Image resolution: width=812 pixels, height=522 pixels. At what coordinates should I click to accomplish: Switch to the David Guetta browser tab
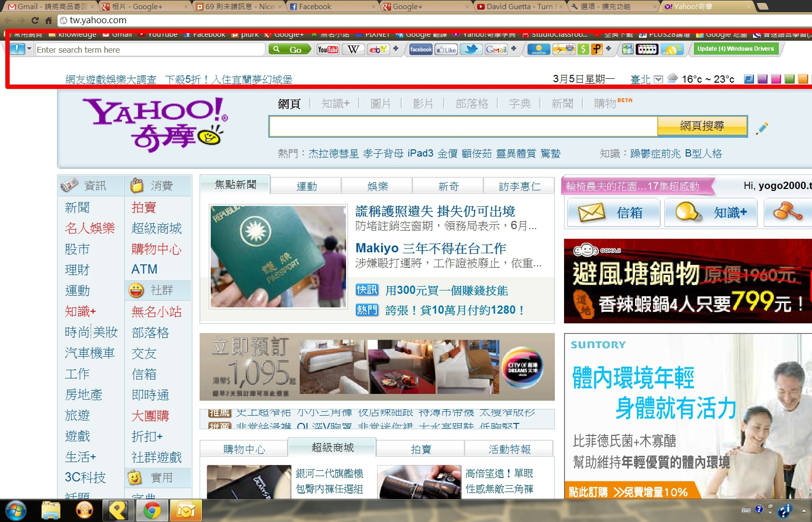(520, 7)
